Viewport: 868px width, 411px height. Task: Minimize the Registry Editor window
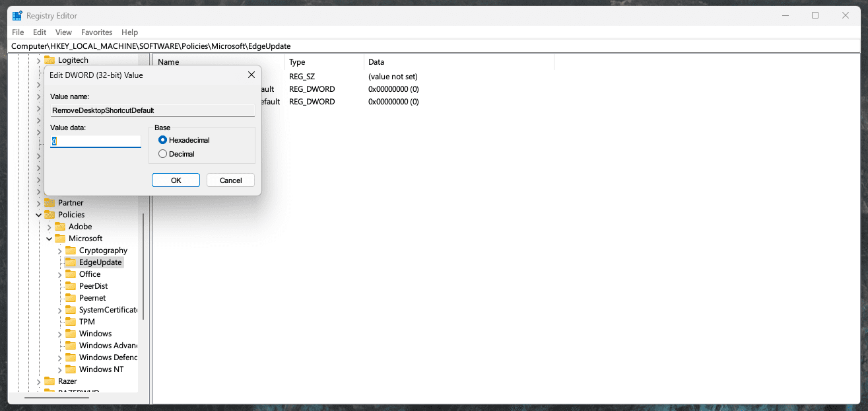(785, 15)
